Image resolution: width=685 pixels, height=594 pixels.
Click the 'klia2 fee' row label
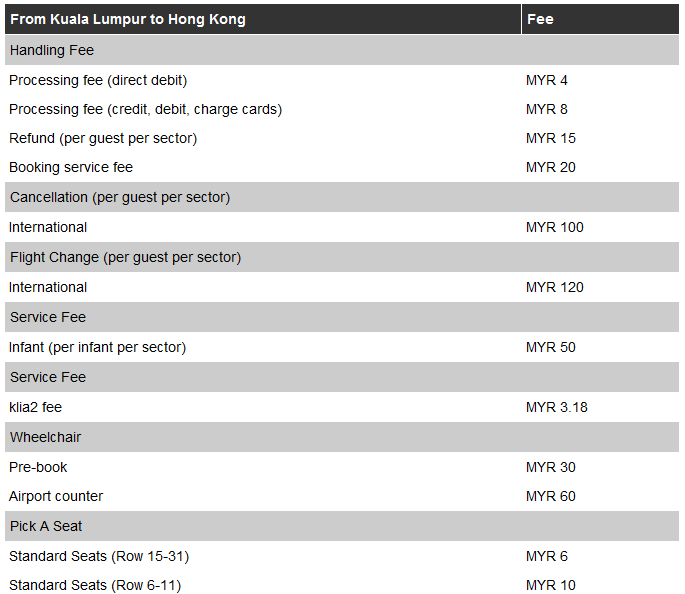[36, 407]
